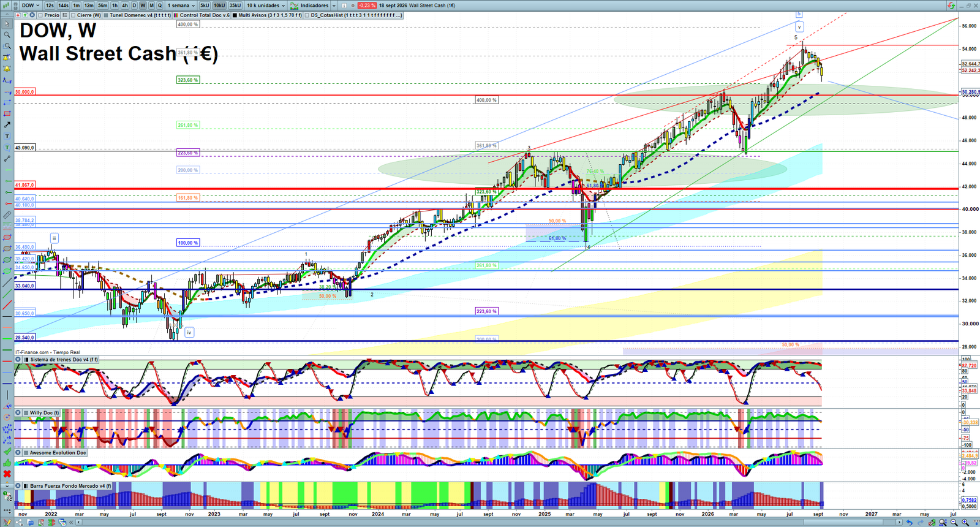Click the 5kU units button

tap(205, 6)
